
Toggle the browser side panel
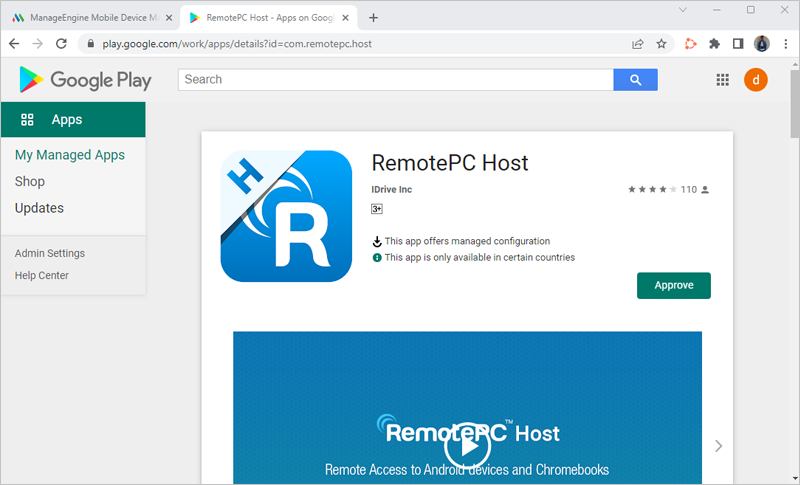pyautogui.click(x=738, y=44)
